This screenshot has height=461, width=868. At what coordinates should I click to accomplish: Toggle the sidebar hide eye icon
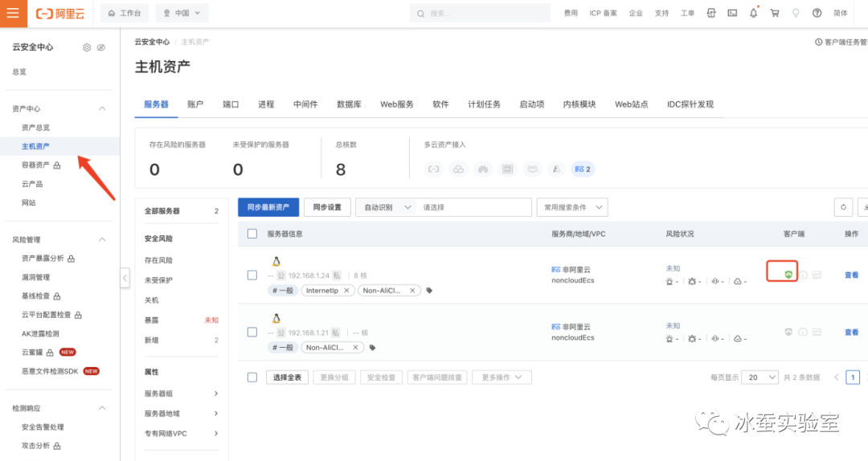pos(100,47)
